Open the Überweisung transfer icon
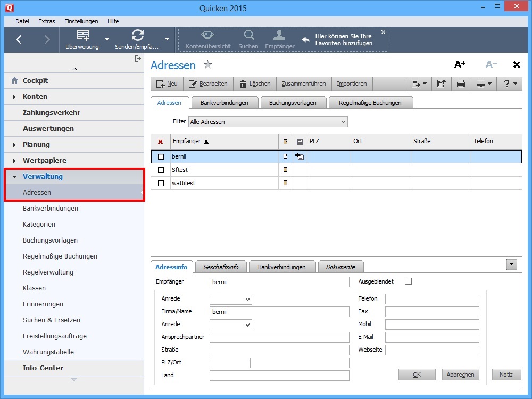The height and width of the screenshot is (399, 532). [82, 36]
